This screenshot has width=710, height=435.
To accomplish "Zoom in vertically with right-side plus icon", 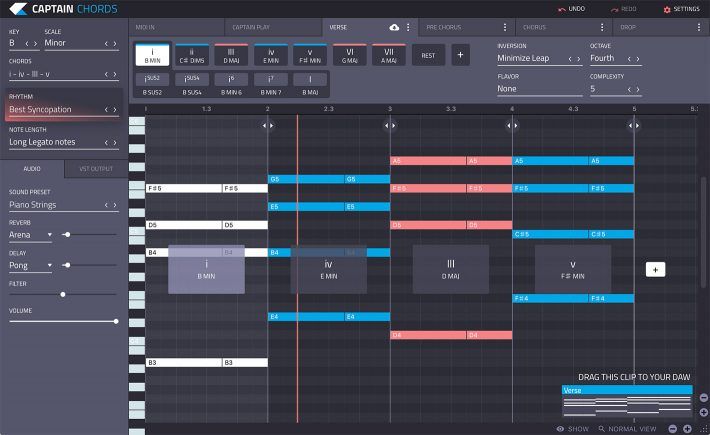I will click(x=704, y=412).
